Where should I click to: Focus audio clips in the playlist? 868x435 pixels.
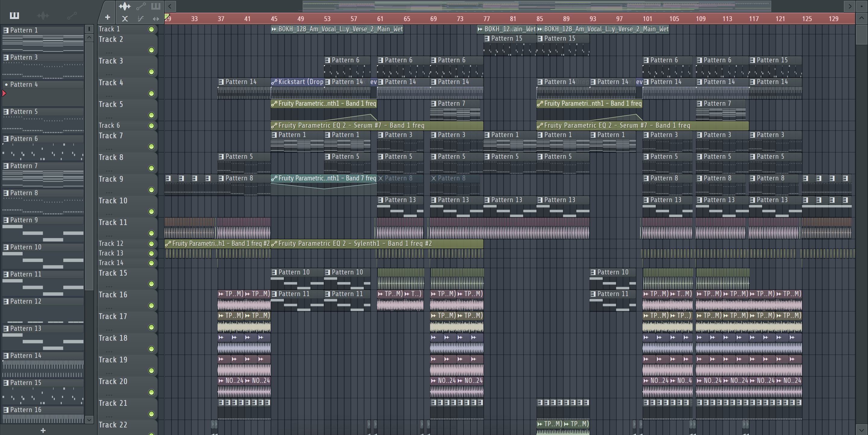tap(125, 6)
